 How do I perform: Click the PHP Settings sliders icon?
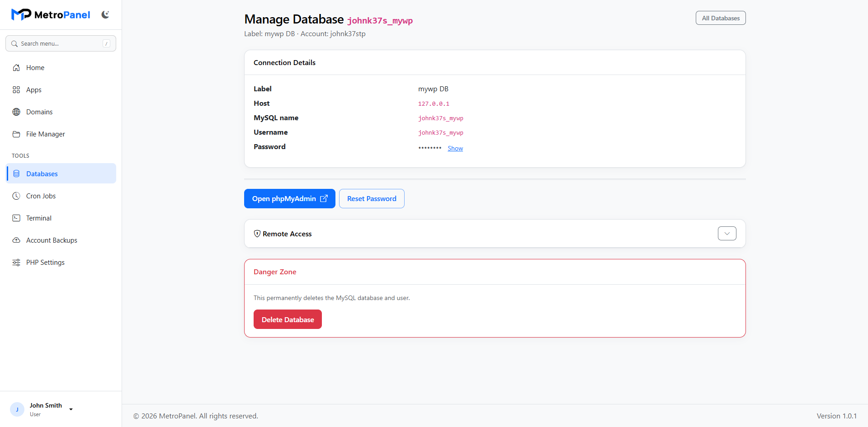pos(16,263)
